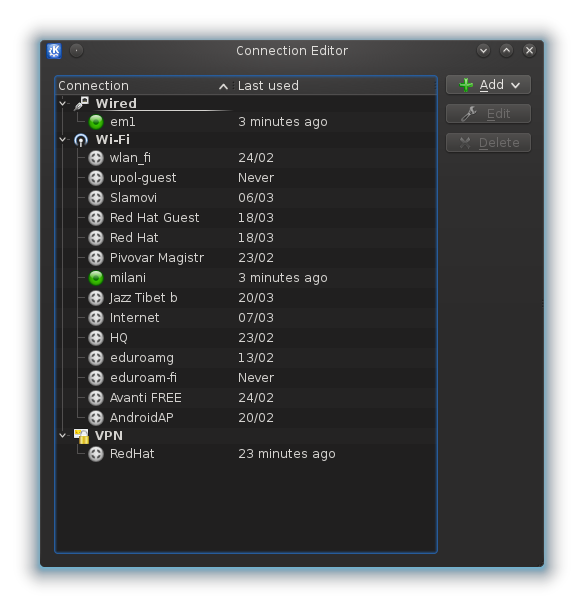Open the Add connection dropdown
The width and height of the screenshot is (584, 607).
coord(488,85)
